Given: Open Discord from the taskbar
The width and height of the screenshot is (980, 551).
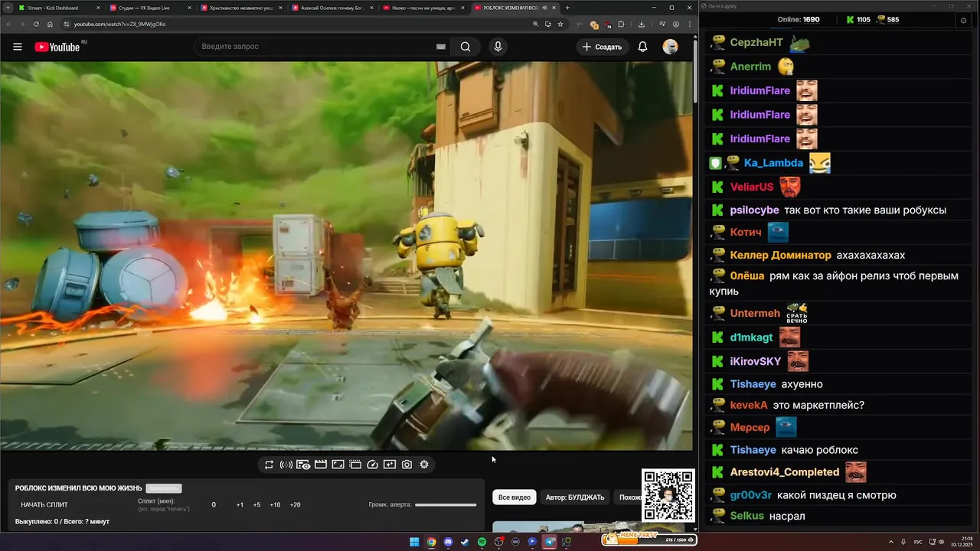Looking at the screenshot, I should (448, 542).
